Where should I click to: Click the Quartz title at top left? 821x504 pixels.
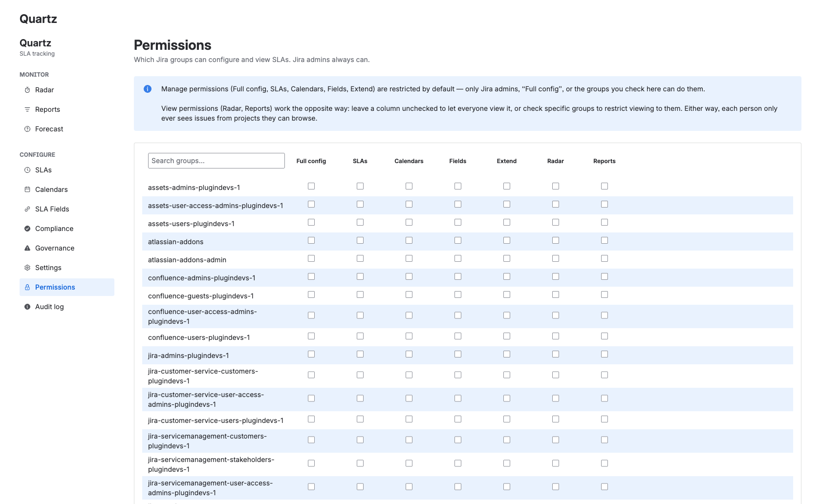(x=38, y=19)
